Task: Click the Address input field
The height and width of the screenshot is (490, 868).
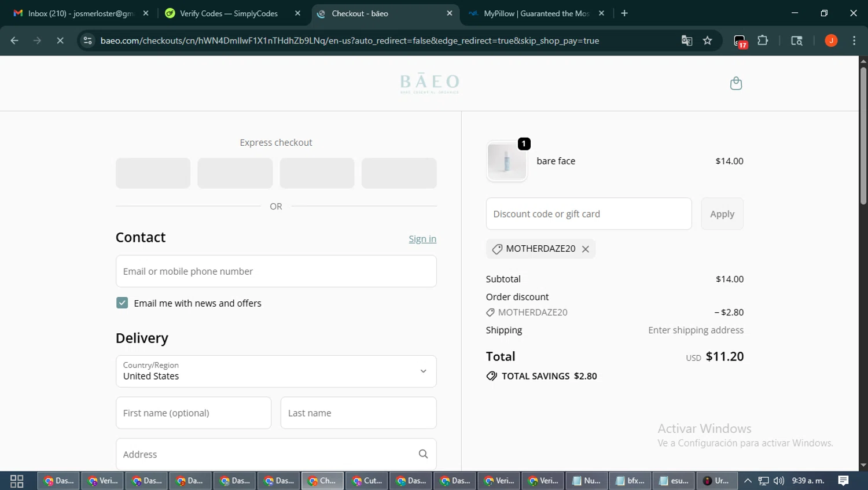Action: point(276,454)
